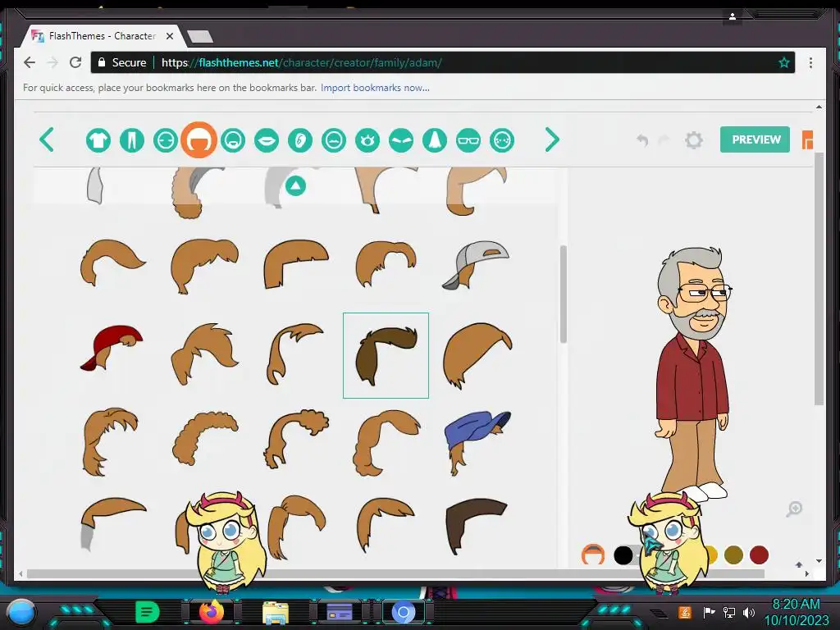Image resolution: width=840 pixels, height=630 pixels.
Task: Open the upper body clothing category (shirt icon)
Action: 98,140
